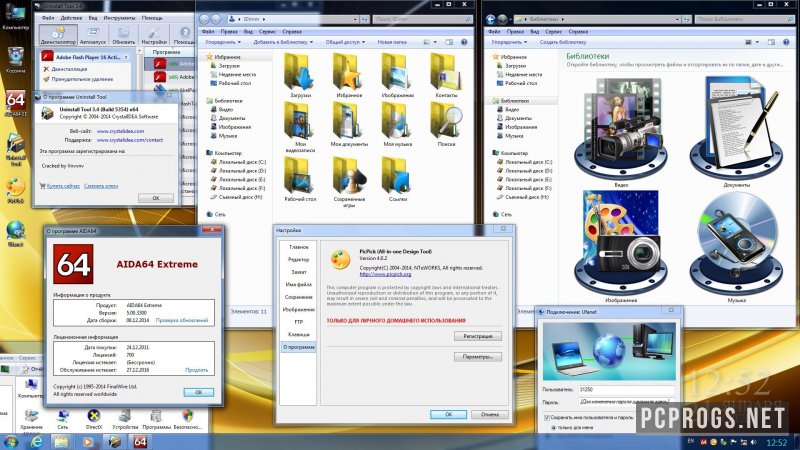Click the Пароль field in Ulanet connection
Screen dimensions: 800x450
(627, 402)
